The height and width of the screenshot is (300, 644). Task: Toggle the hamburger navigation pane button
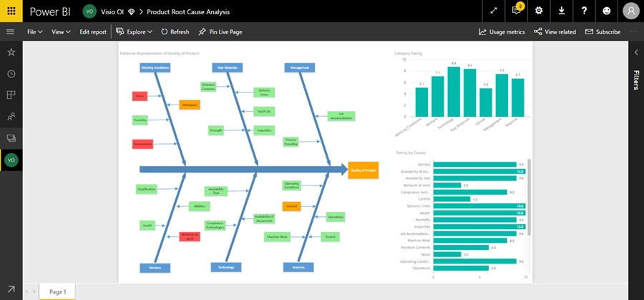[11, 32]
